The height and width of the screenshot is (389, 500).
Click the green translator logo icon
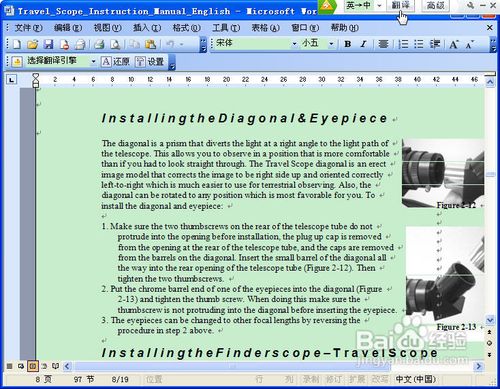click(327, 6)
